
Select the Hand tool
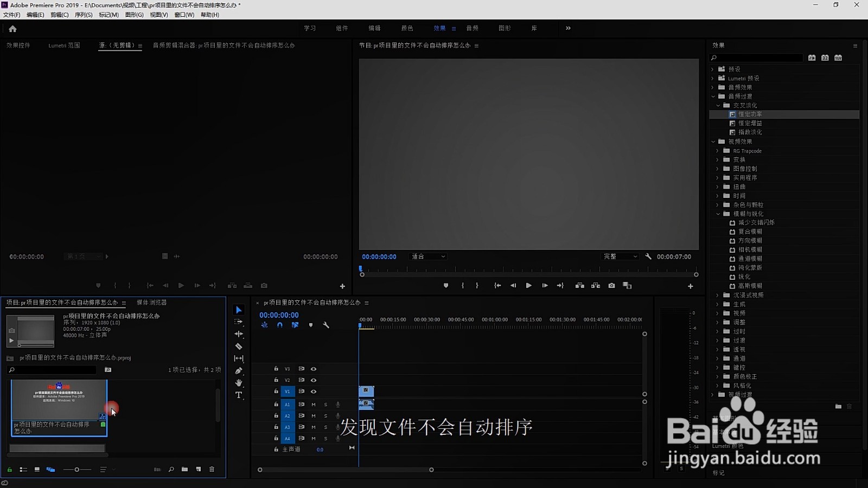point(239,383)
